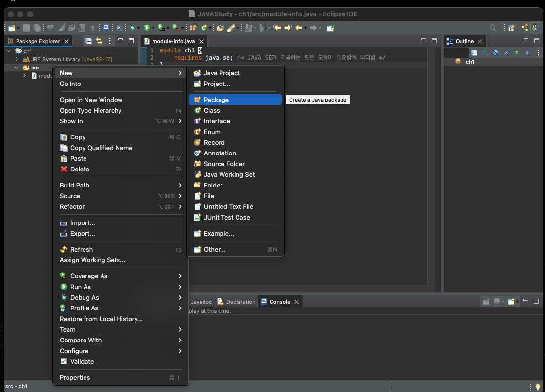This screenshot has width=545, height=392.
Task: Click the red Delete X icon in context menu
Action: [x=64, y=169]
